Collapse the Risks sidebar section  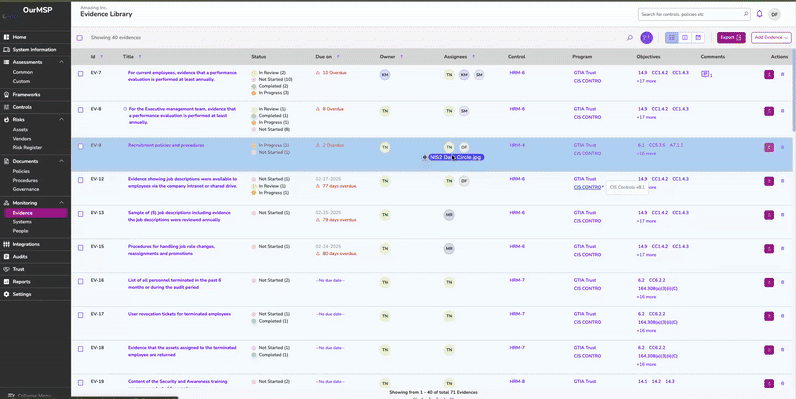(61, 119)
